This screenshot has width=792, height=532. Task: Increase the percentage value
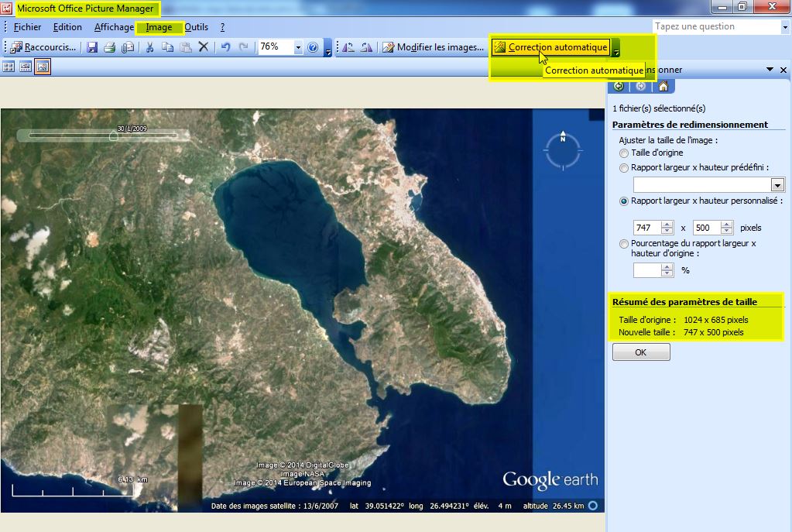coord(667,266)
